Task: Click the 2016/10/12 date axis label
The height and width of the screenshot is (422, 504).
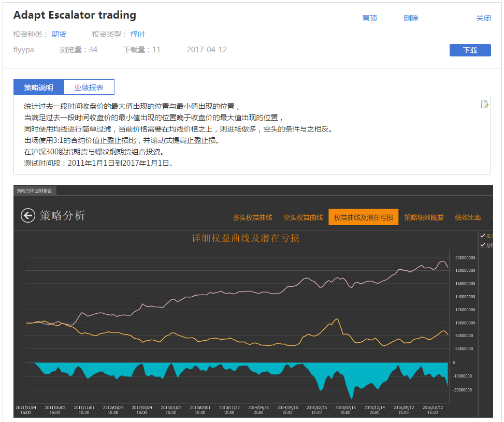Action: pyautogui.click(x=433, y=410)
